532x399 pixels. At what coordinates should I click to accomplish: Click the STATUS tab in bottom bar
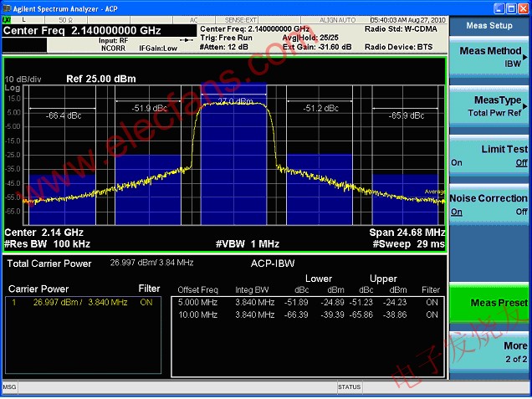pos(349,387)
